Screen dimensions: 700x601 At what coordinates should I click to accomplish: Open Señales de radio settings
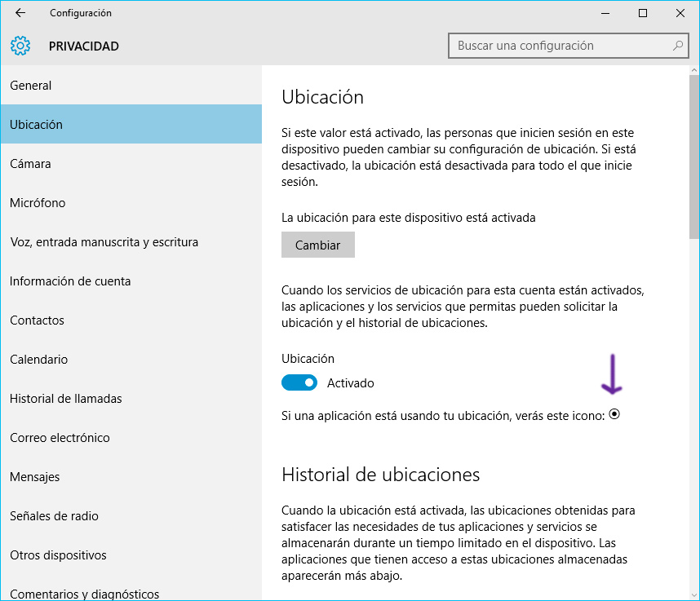[54, 516]
